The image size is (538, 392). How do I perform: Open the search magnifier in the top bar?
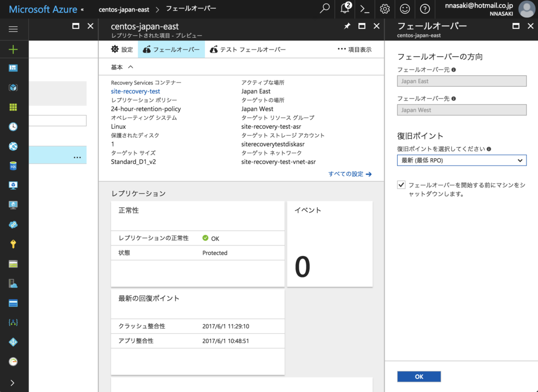(x=325, y=8)
